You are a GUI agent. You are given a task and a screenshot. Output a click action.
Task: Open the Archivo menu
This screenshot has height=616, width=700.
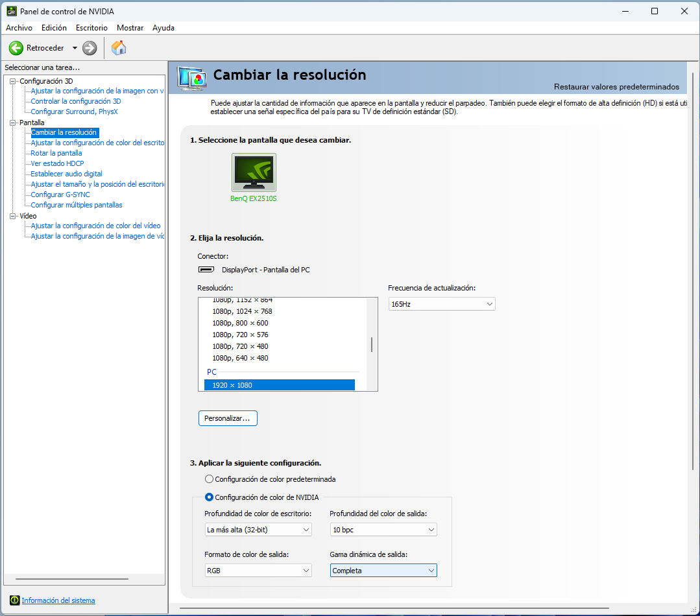[x=19, y=28]
